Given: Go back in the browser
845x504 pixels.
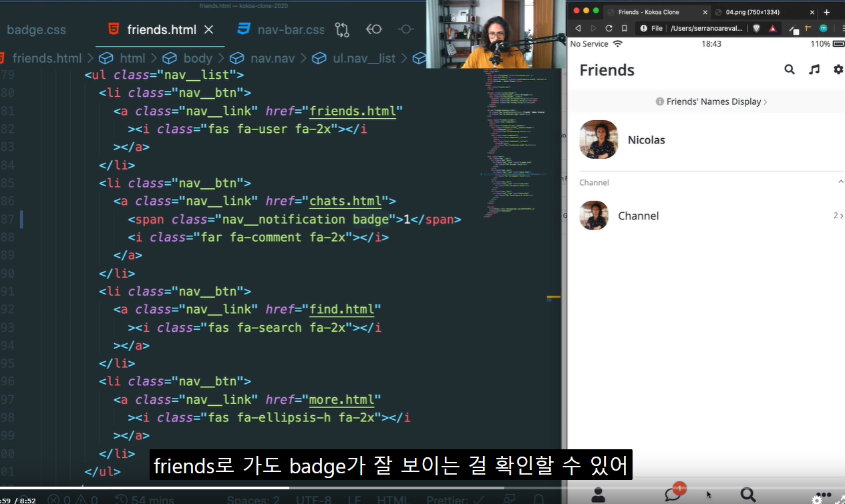Looking at the screenshot, I should (x=578, y=28).
